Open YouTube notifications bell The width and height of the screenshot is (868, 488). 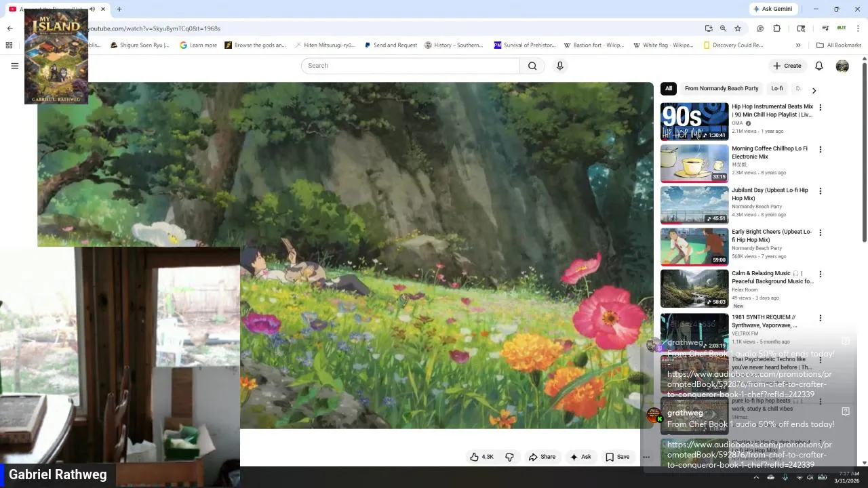(818, 66)
